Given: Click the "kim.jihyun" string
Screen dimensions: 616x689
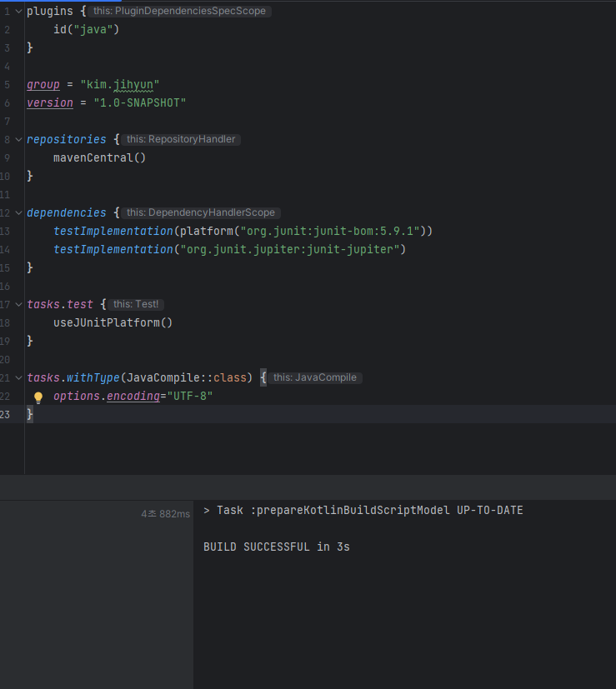Looking at the screenshot, I should [119, 84].
